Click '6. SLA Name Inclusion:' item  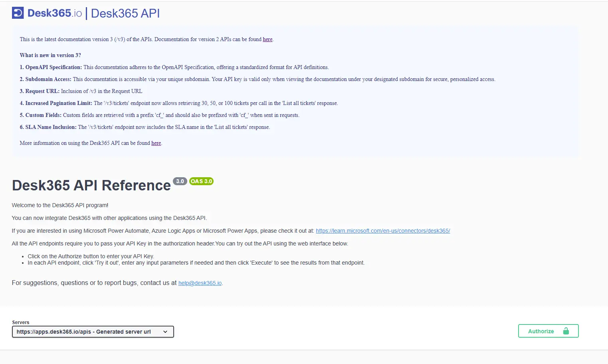(x=48, y=127)
